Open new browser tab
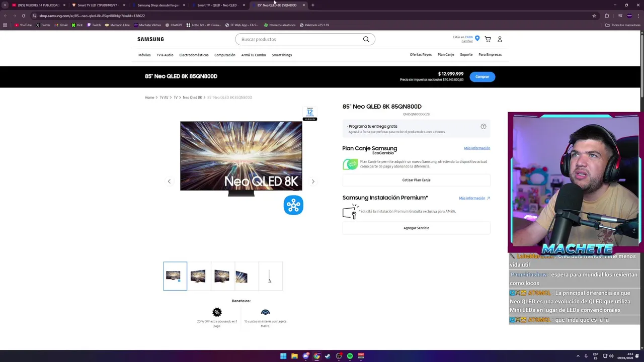 [x=312, y=5]
